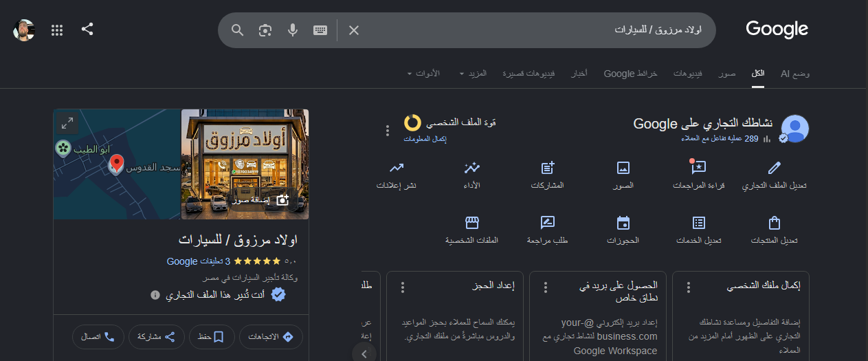Start voice search with microphone icon

293,30
